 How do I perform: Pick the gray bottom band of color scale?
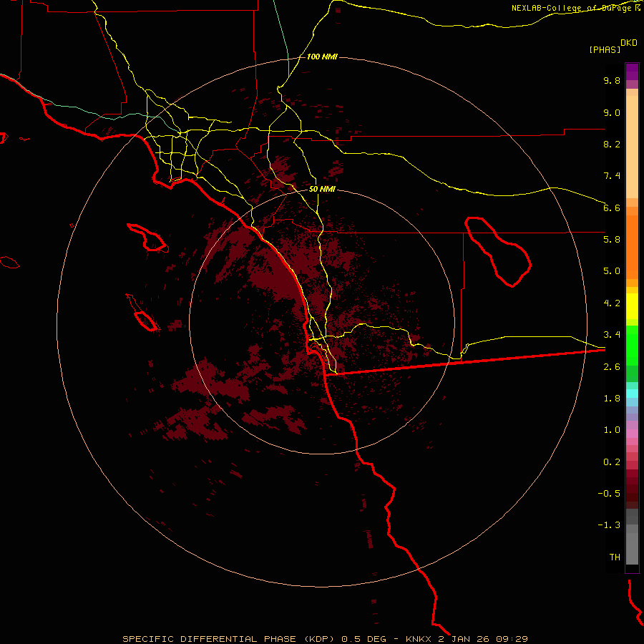(x=632, y=548)
